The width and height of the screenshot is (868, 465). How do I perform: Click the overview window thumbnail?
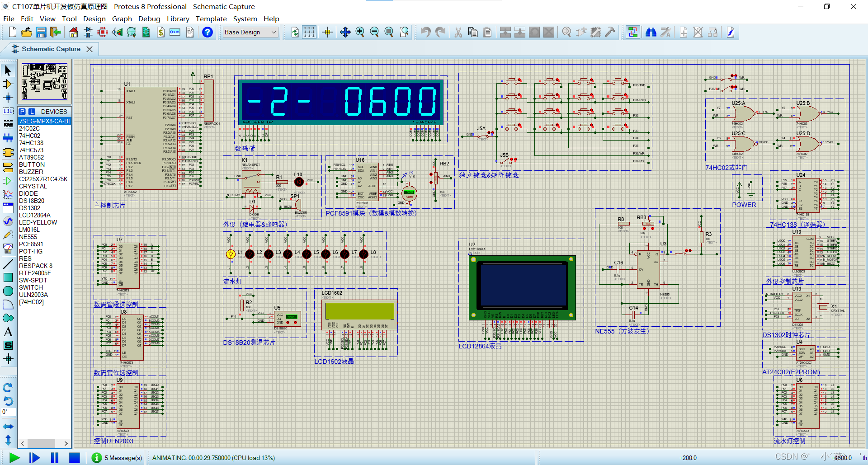44,82
